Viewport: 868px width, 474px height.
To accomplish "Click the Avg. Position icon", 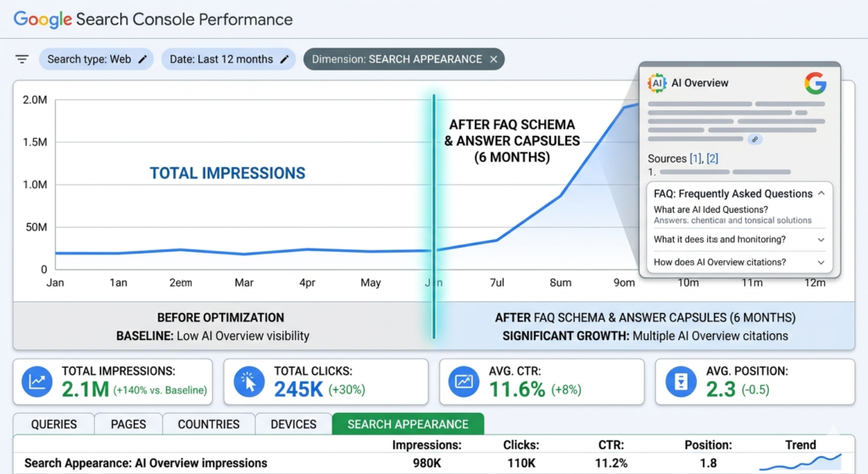I will 681,382.
